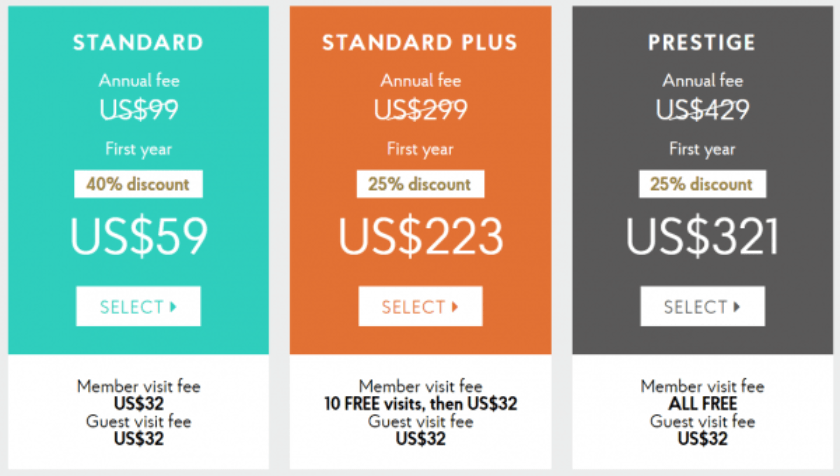
Task: Click the ALL FREE member visit text
Action: click(702, 404)
